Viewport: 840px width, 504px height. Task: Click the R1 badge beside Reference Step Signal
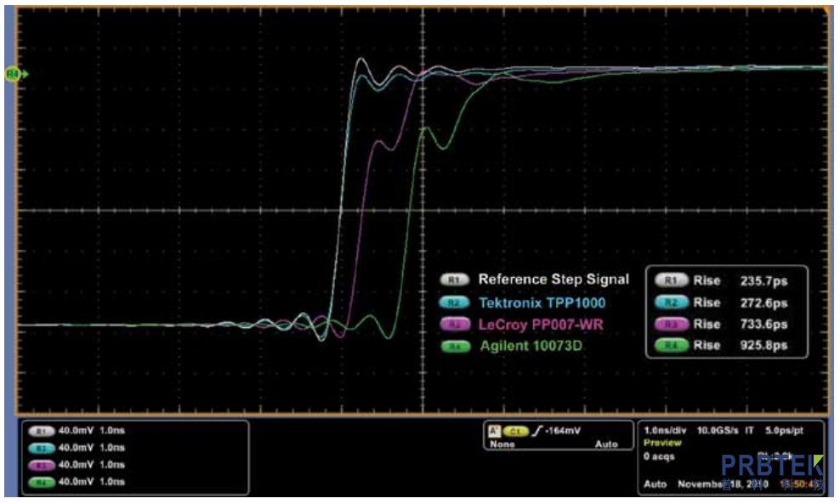coord(454,280)
